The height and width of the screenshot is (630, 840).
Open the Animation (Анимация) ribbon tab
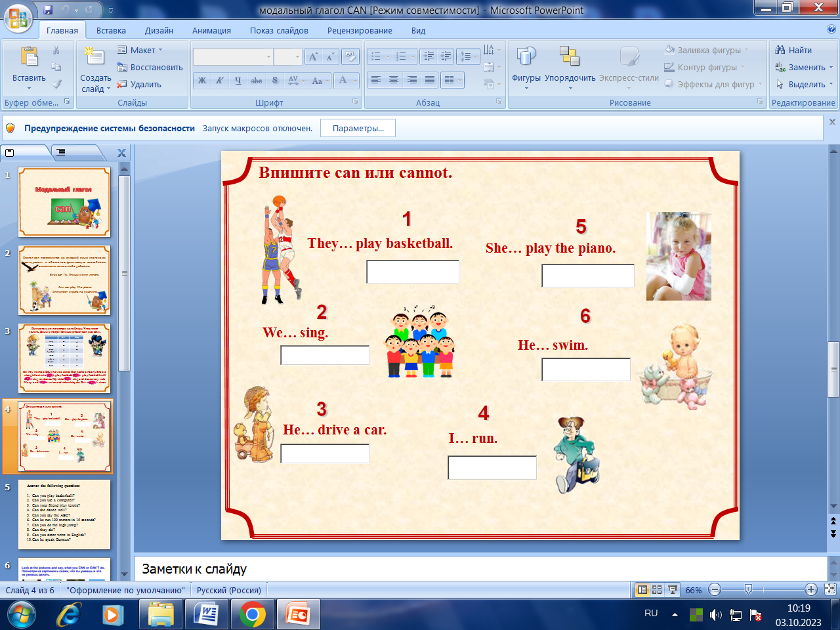(x=211, y=30)
